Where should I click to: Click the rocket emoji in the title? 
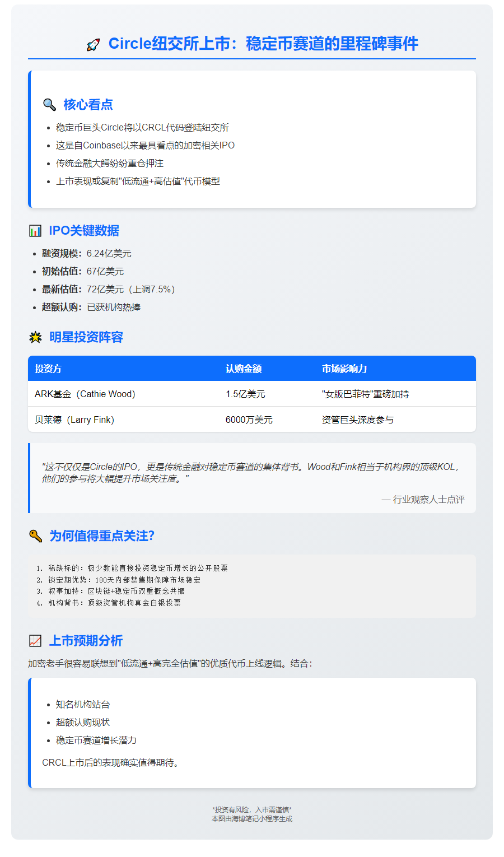[94, 45]
